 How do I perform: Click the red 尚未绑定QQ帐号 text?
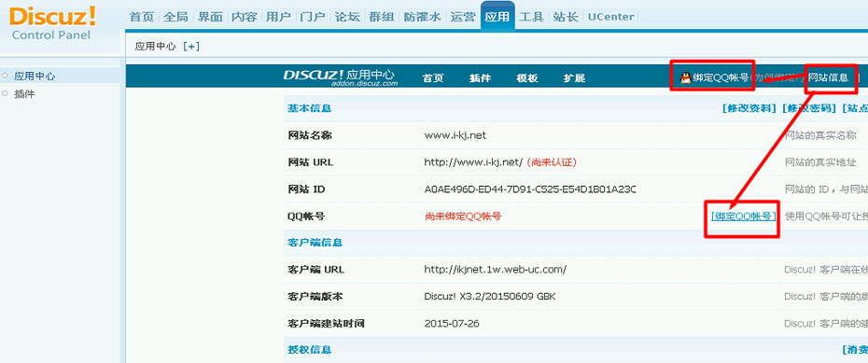tap(463, 216)
